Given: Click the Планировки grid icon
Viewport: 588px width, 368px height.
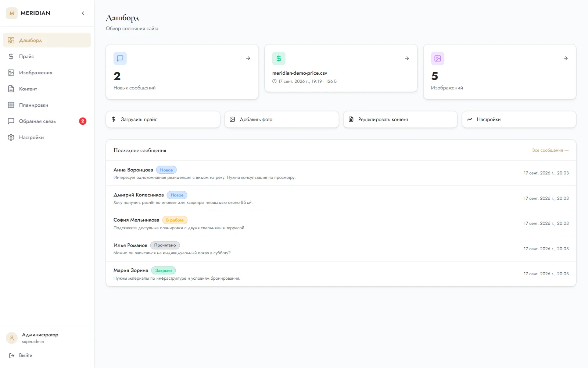Looking at the screenshot, I should point(11,105).
